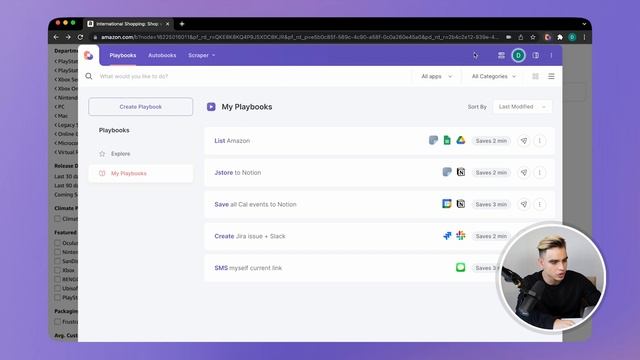Open the Jstore to Notion row three-dot menu
640x360 pixels.
pos(540,173)
